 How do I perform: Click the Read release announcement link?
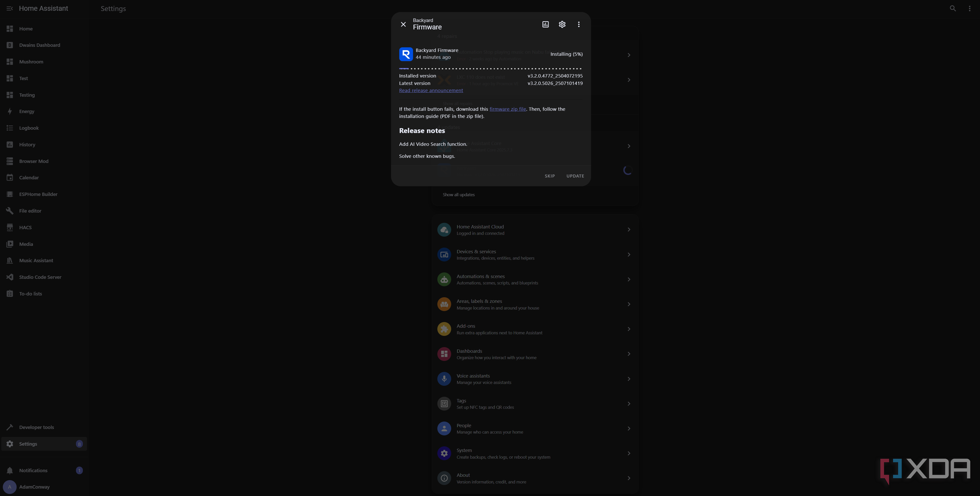point(431,91)
